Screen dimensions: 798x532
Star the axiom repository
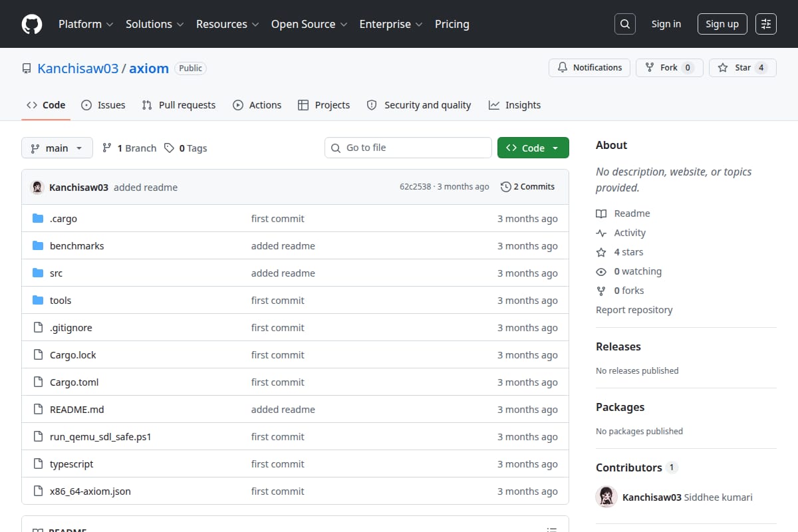(743, 68)
